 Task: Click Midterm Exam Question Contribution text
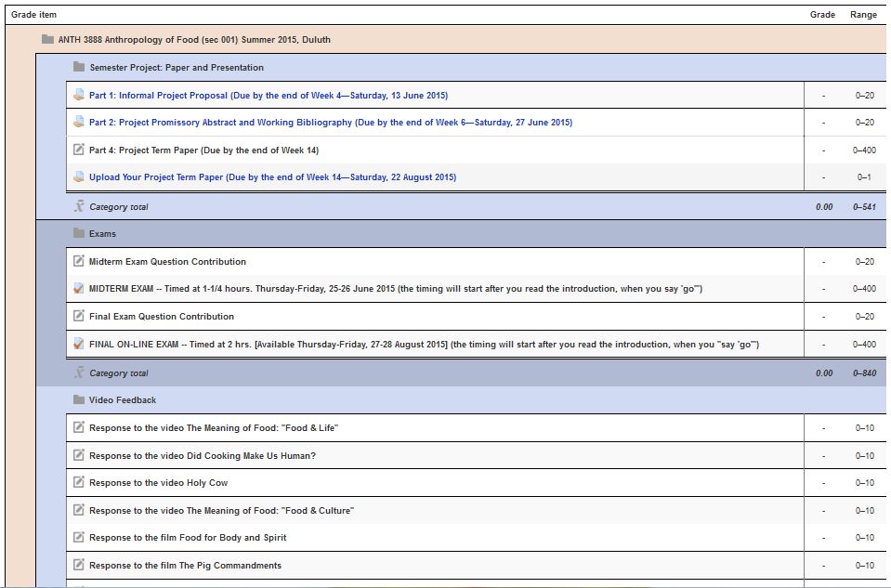(x=167, y=262)
